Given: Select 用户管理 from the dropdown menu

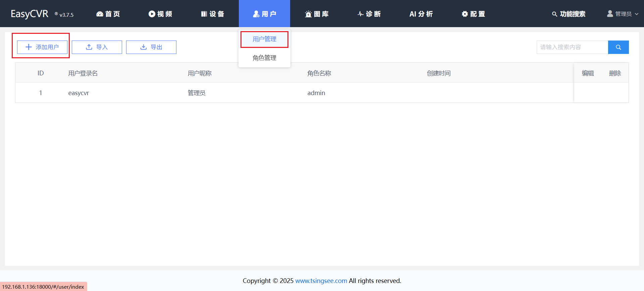Looking at the screenshot, I should [x=264, y=39].
